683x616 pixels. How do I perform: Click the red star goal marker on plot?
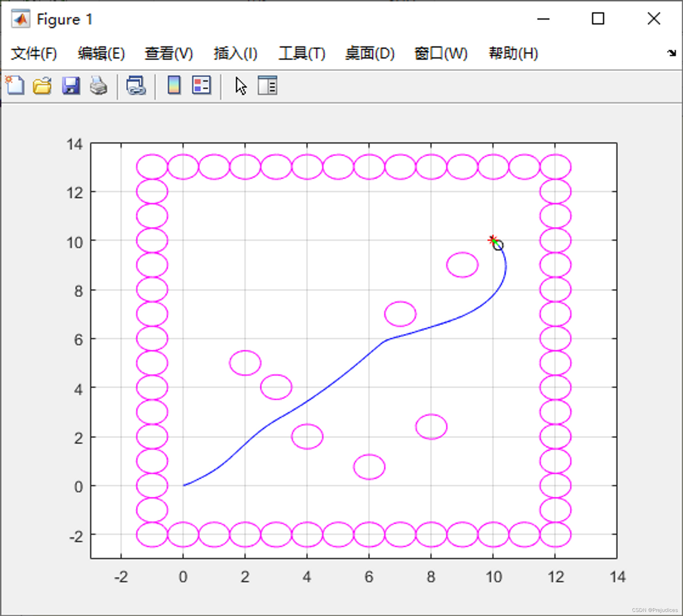(492, 240)
